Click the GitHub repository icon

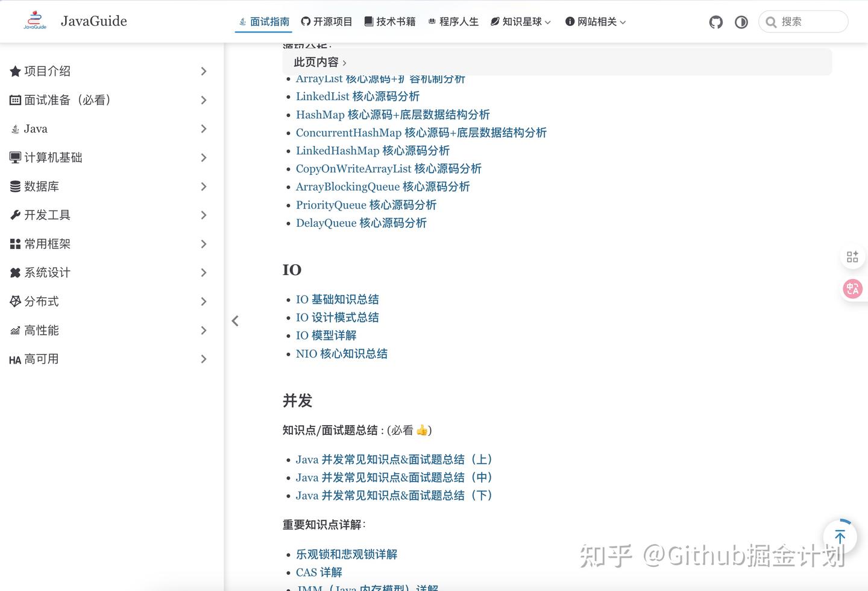[715, 22]
